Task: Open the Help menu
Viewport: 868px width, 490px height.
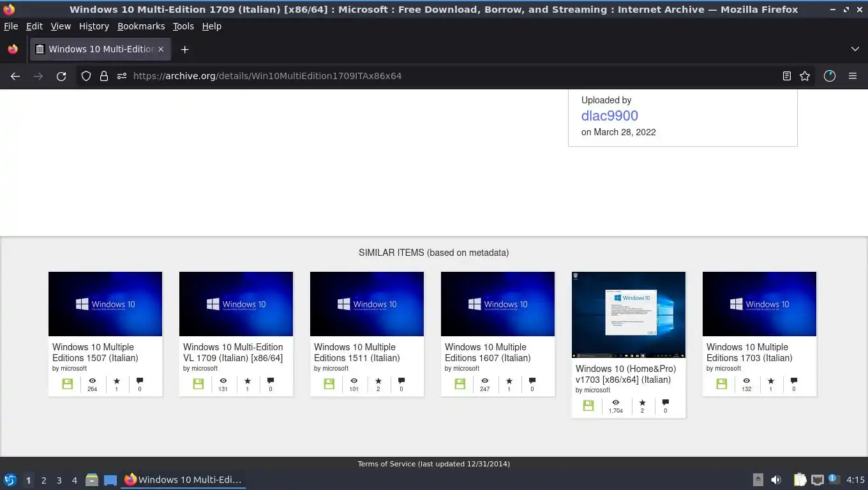Action: point(212,26)
